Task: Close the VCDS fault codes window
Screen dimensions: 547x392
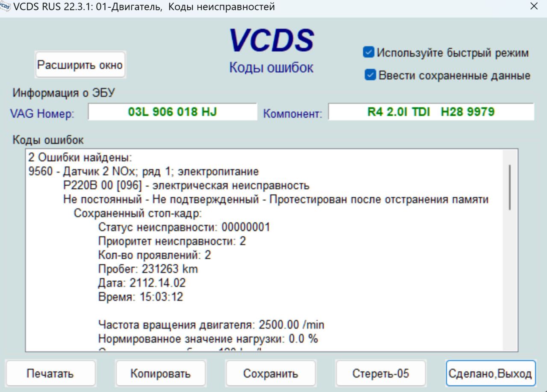Action: 534,6
